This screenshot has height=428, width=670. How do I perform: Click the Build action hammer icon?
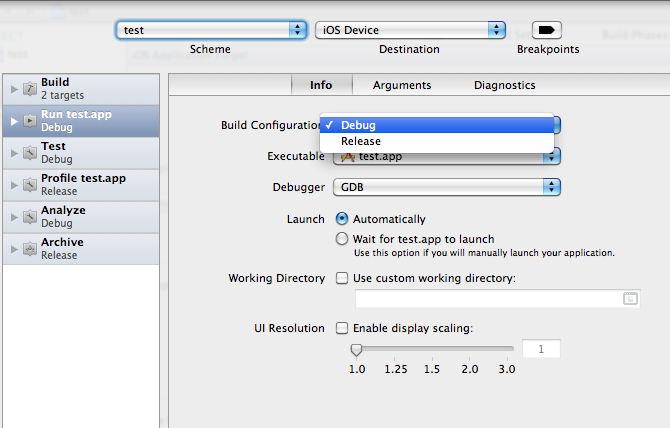(x=29, y=89)
